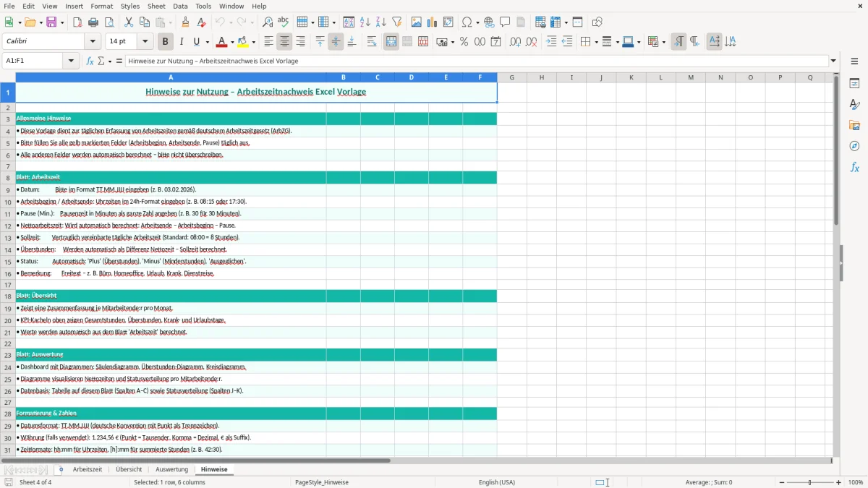Insert Comment speech bubble icon
The image size is (868, 488).
(505, 22)
